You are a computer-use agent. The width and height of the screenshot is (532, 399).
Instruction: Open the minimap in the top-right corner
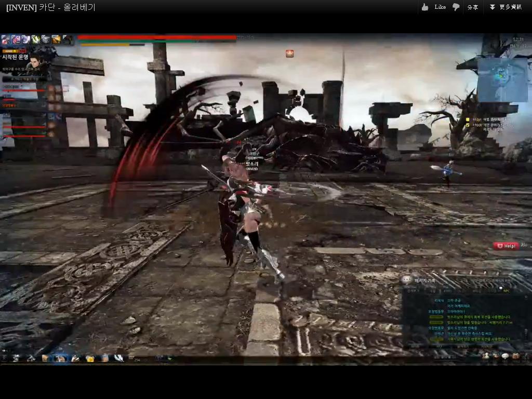coord(502,79)
